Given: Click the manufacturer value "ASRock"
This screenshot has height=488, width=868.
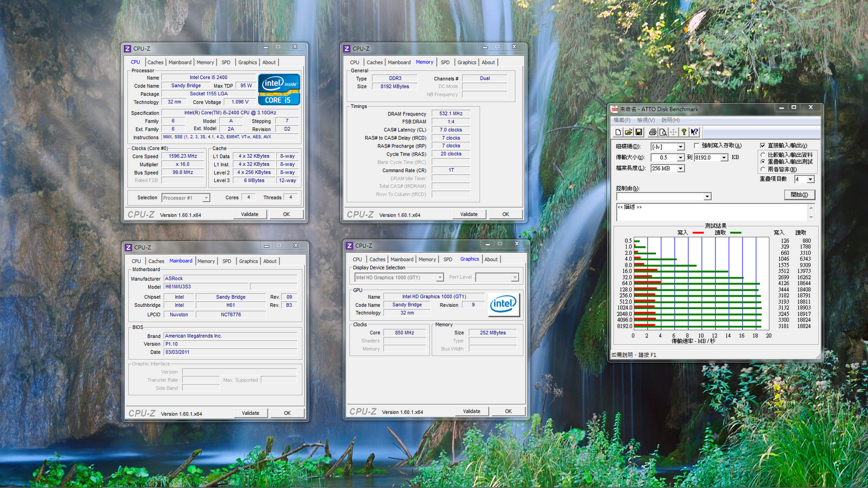Looking at the screenshot, I should [174, 279].
